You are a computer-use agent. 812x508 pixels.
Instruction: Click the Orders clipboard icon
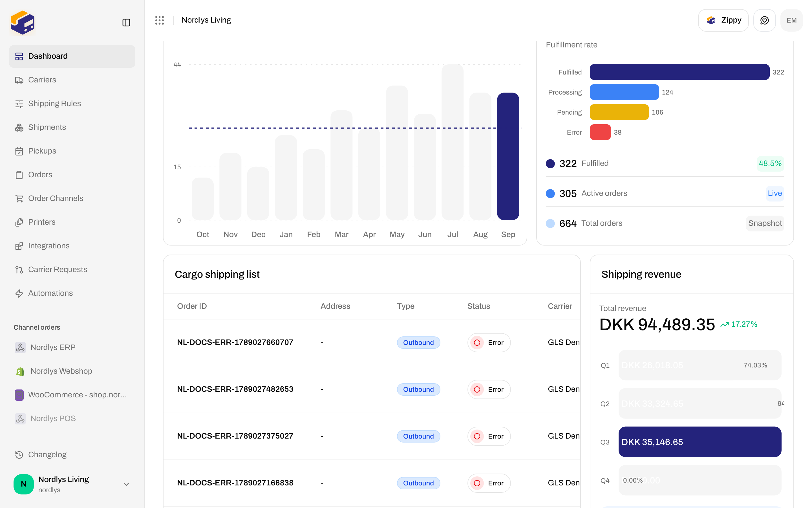point(19,175)
